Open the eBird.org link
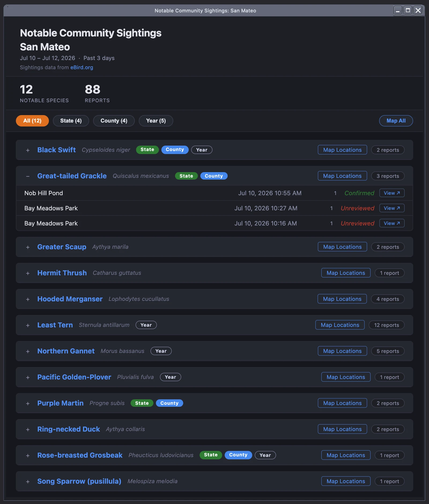 82,68
